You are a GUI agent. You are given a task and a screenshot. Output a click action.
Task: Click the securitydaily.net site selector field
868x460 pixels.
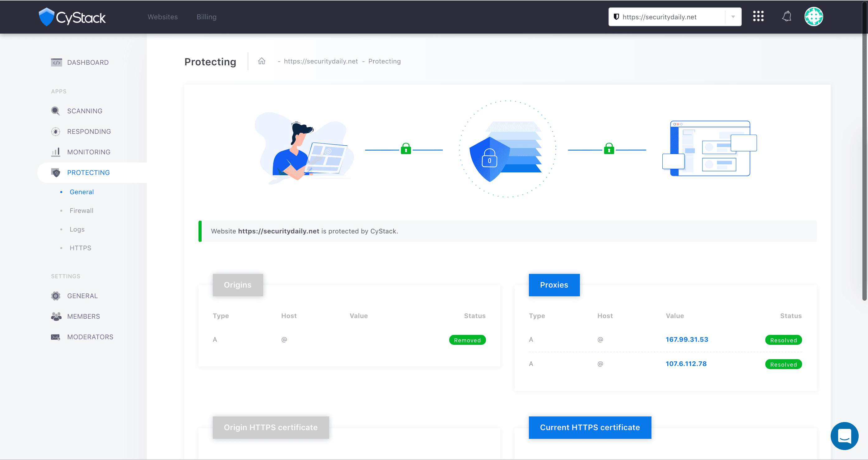click(674, 17)
